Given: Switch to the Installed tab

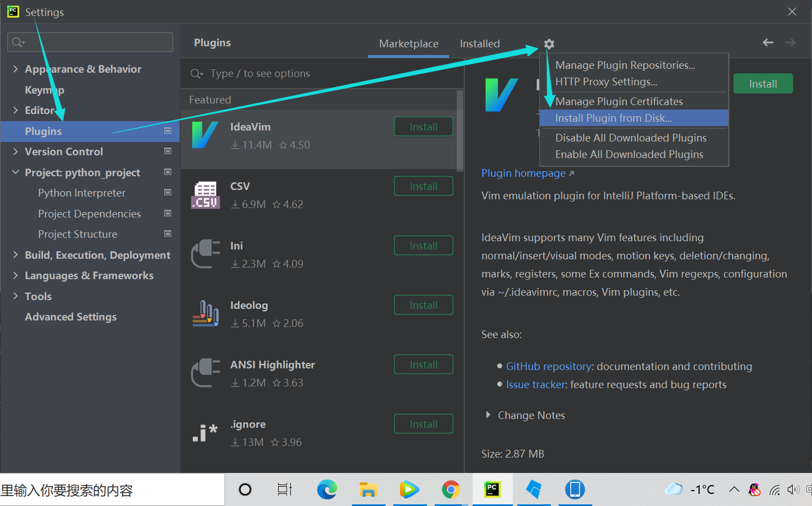Looking at the screenshot, I should 479,43.
